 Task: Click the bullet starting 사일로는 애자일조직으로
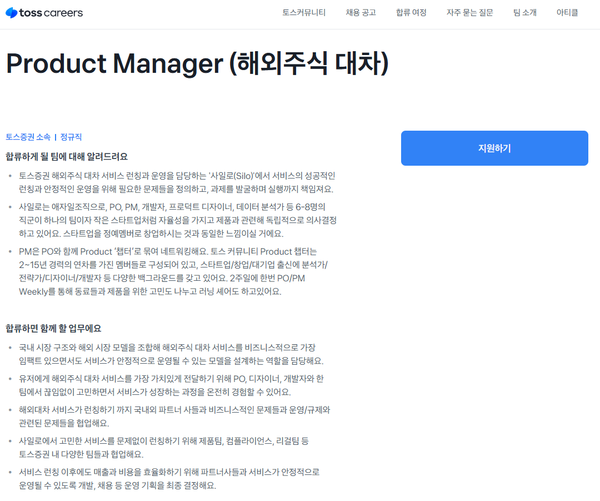178,220
